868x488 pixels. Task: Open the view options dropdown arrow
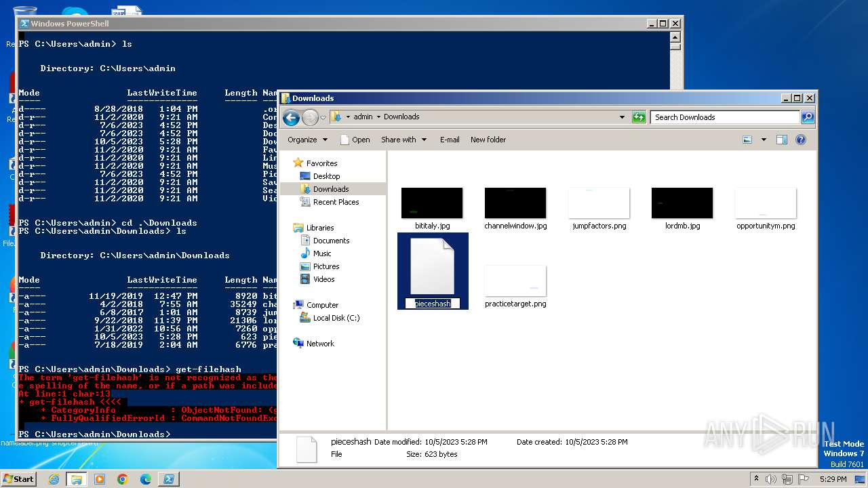click(x=764, y=140)
